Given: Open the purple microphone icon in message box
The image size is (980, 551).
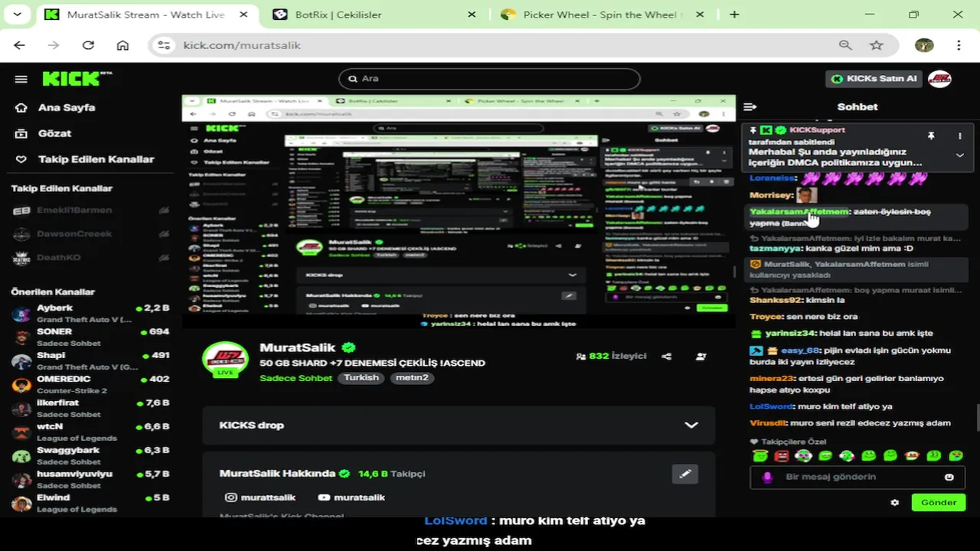Looking at the screenshot, I should pos(767,477).
